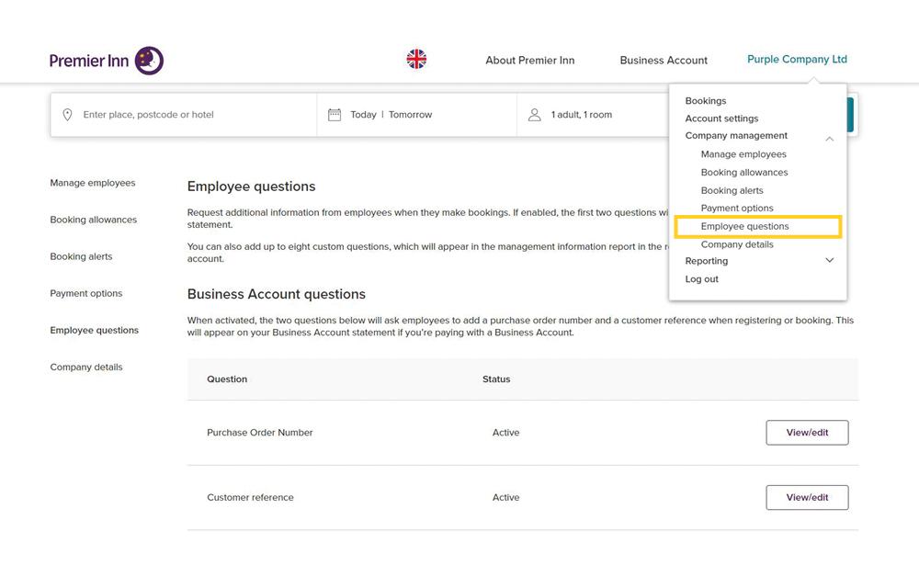Choose Payment options in dropdown menu
This screenshot has height=588, width=919.
coord(737,208)
